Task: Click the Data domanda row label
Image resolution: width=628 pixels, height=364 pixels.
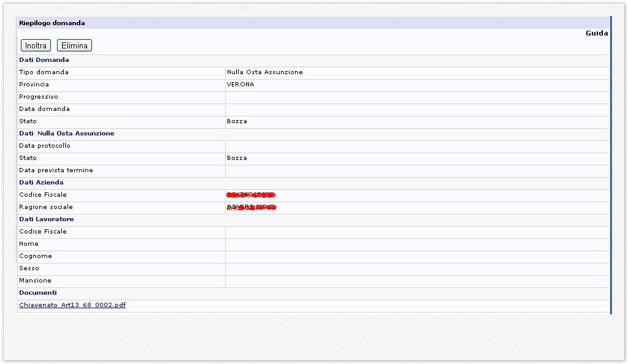Action: [x=44, y=109]
